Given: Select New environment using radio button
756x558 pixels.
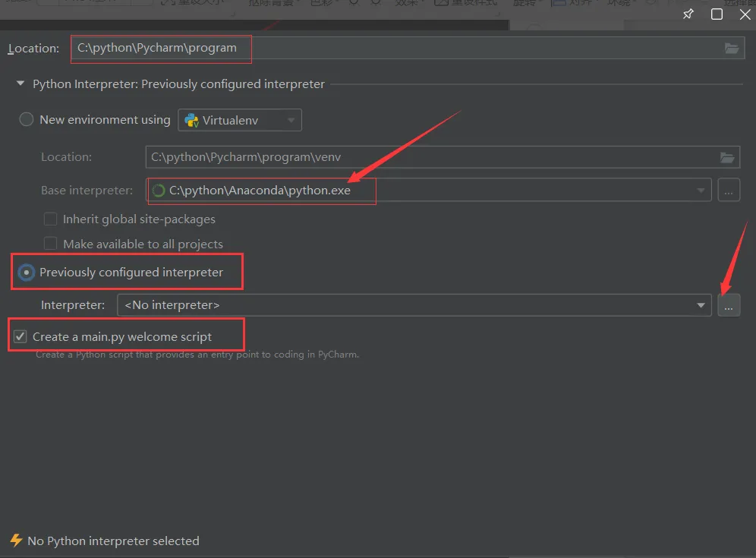Looking at the screenshot, I should (x=26, y=119).
